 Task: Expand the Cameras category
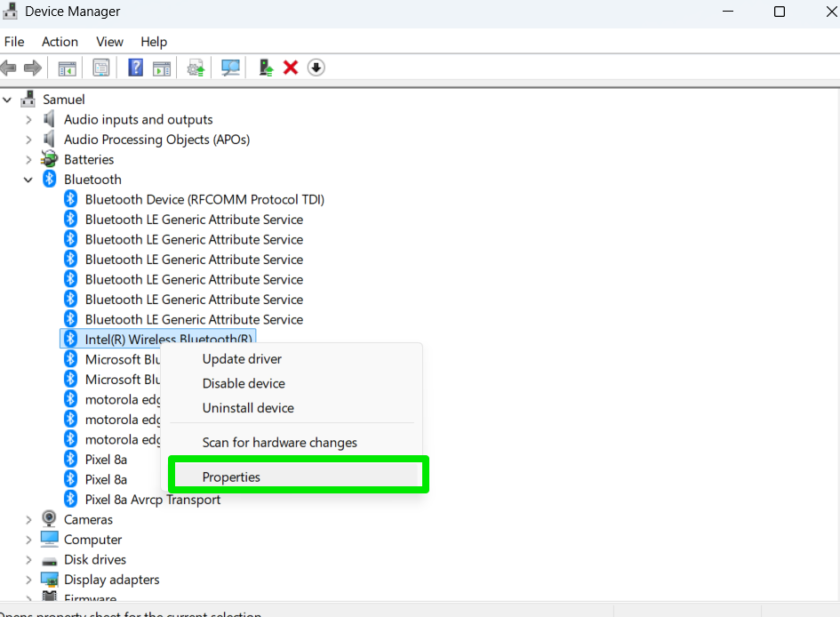coord(28,519)
